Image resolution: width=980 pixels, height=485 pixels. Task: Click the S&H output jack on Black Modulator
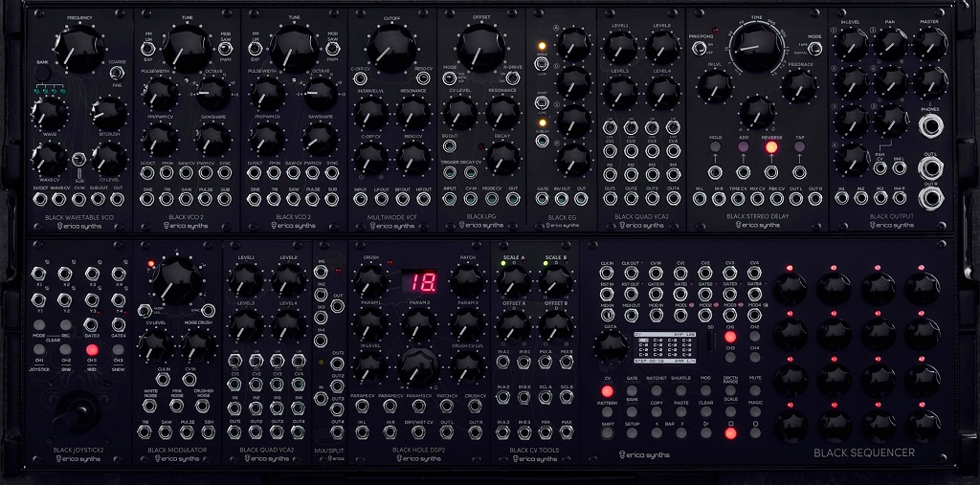[208, 431]
